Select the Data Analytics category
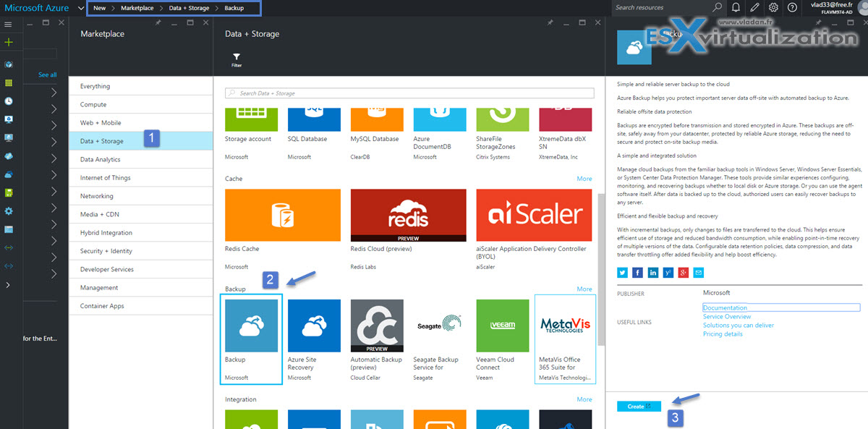868x429 pixels. [141, 159]
